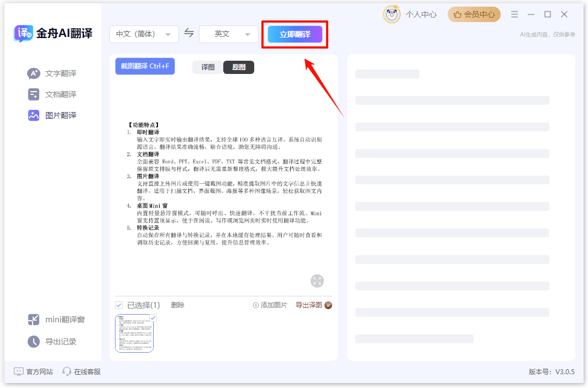
Task: Swap source and target languages
Action: (189, 34)
